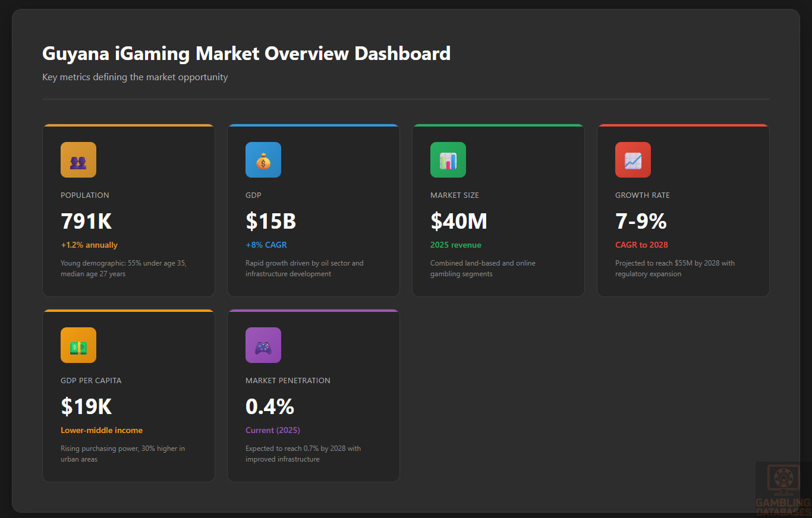Click the Market Penetration game controller icon
Screen dimensions: 812x518
pos(263,345)
